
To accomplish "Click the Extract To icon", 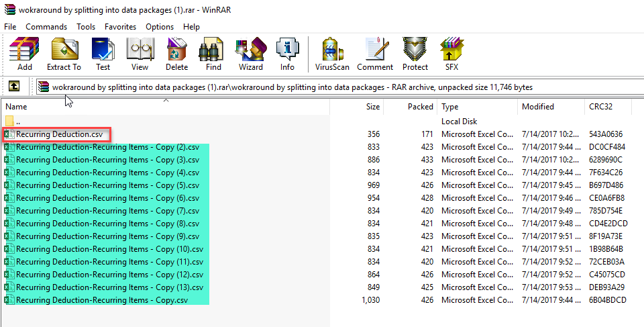I will pos(64,54).
